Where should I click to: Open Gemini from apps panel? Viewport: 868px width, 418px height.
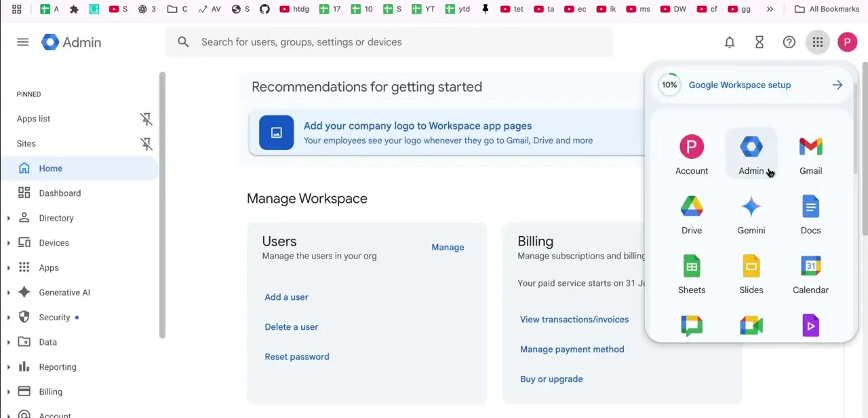click(x=751, y=214)
